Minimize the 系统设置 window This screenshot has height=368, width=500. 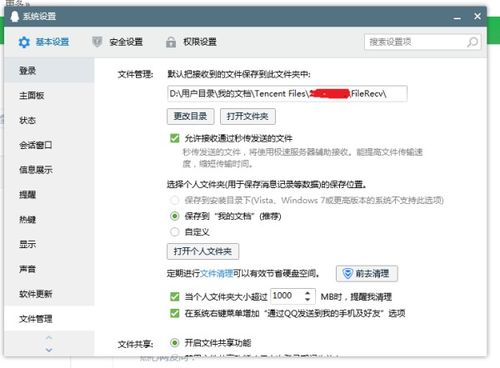[x=457, y=17]
